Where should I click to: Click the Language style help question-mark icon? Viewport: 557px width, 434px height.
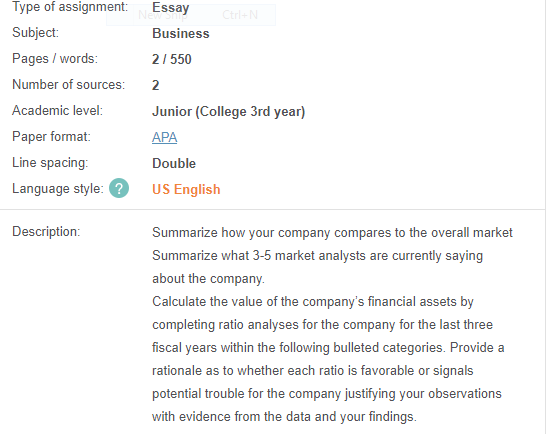(x=119, y=188)
